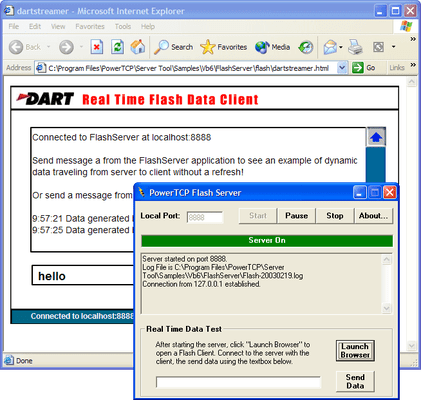Click the Stop loading icon in toolbar
The height and width of the screenshot is (400, 421).
(x=97, y=47)
